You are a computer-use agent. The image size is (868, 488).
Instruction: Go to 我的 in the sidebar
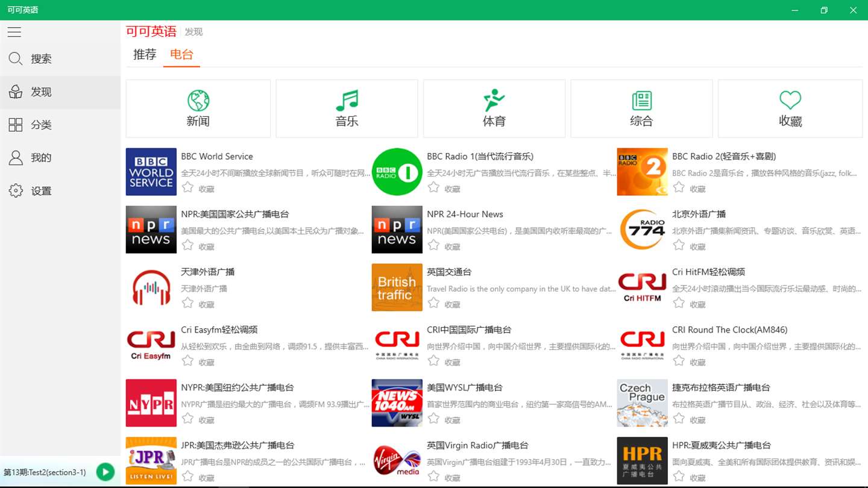pos(60,158)
